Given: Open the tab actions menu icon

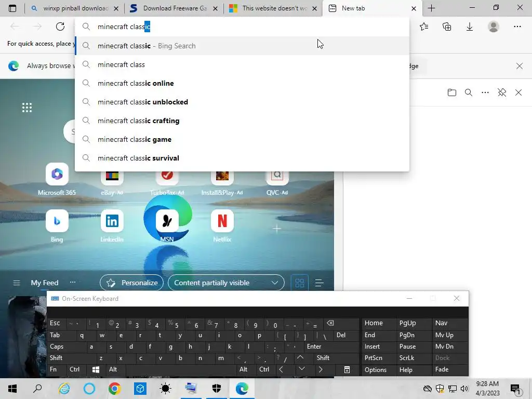Looking at the screenshot, I should click(x=12, y=8).
